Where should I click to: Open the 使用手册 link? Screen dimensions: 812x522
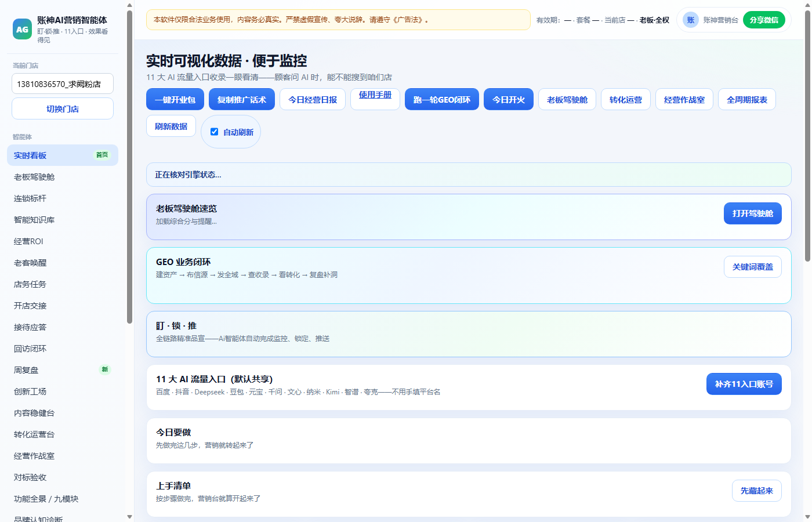point(375,95)
